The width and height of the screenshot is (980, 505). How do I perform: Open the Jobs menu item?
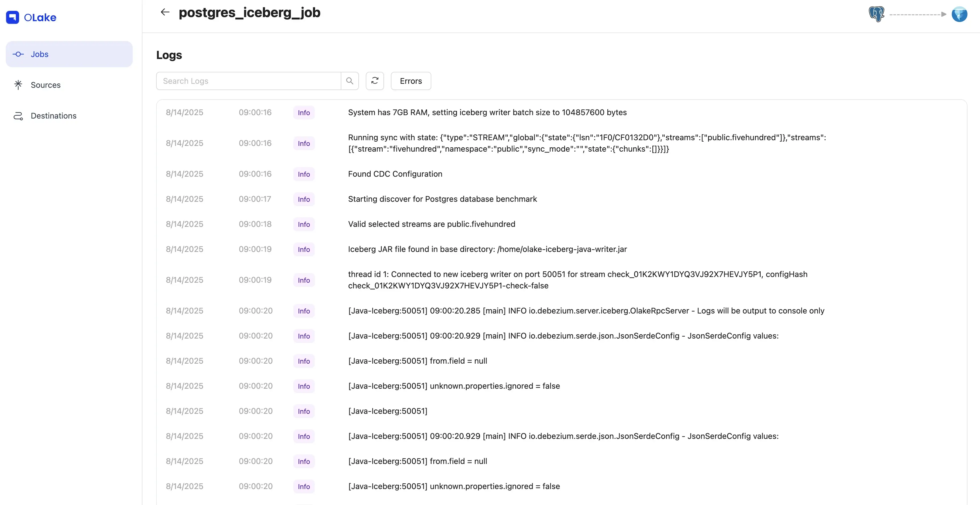tap(68, 54)
